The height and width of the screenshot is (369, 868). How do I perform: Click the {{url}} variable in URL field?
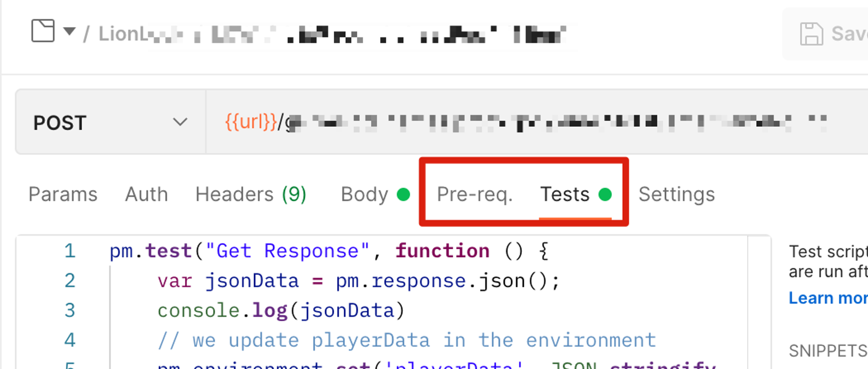pos(251,122)
